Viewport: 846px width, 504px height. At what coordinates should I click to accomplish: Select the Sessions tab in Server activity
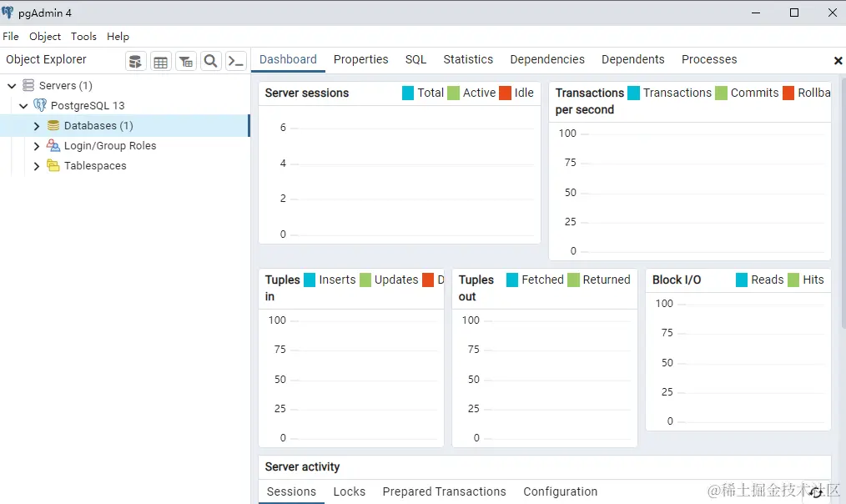291,491
